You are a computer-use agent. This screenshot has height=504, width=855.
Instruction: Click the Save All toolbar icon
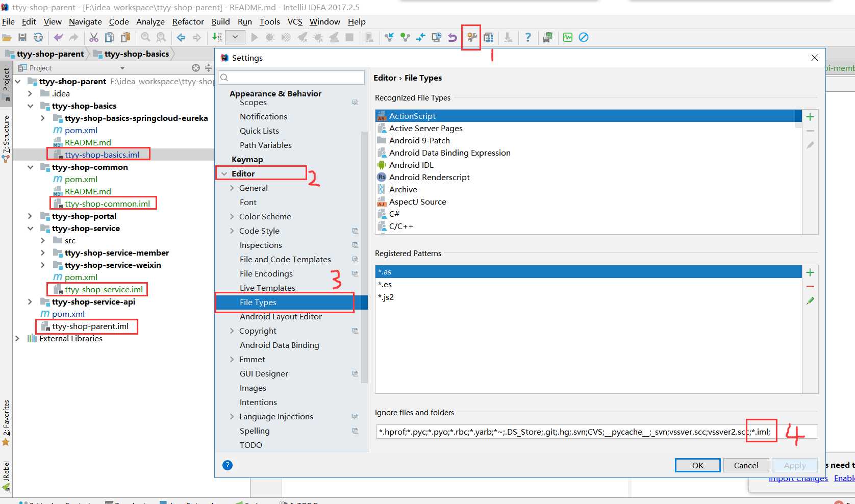(22, 37)
